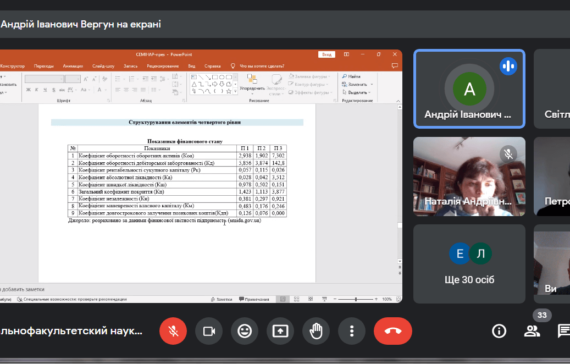Image resolution: width=570 pixels, height=364 pixels.
Task: Raise hand using the hand icon
Action: [316, 331]
